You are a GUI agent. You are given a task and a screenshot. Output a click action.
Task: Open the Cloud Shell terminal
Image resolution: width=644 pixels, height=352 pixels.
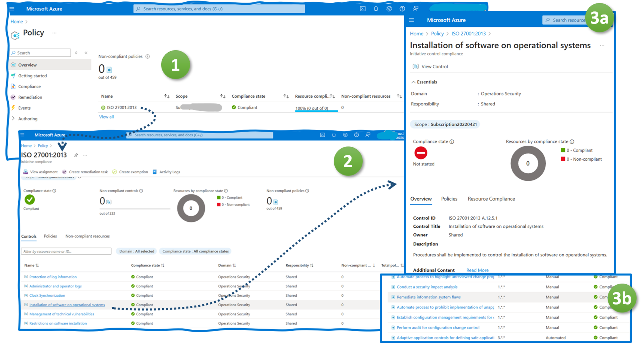point(362,9)
